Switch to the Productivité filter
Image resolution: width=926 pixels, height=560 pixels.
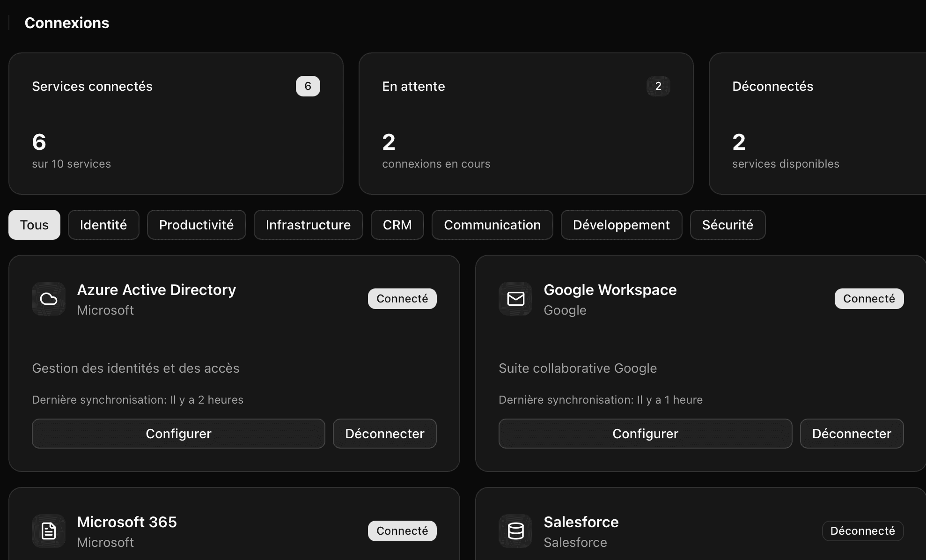196,225
